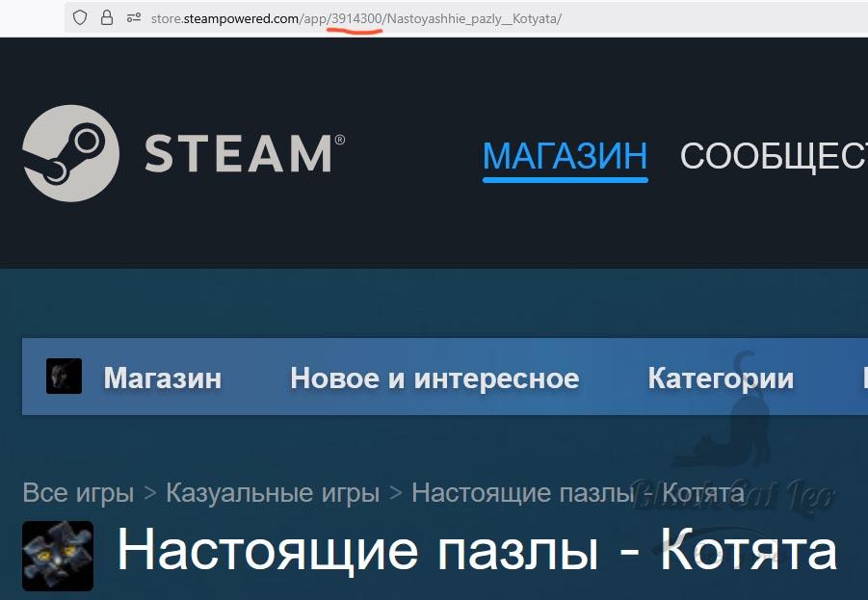Screen dimensions: 868x600
Task: Click the shield tracking protection icon
Action: pos(80,17)
